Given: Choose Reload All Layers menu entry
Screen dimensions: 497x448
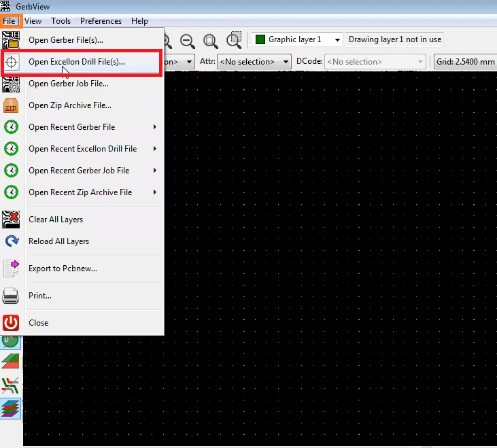Looking at the screenshot, I should [82, 241].
